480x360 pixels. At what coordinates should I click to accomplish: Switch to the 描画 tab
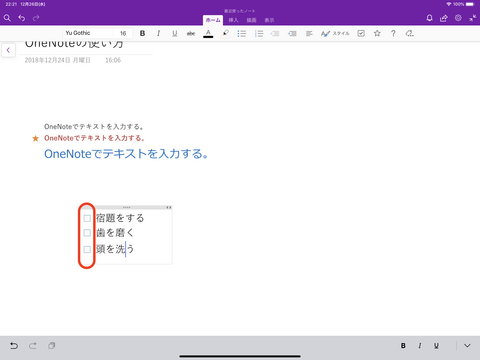point(251,20)
